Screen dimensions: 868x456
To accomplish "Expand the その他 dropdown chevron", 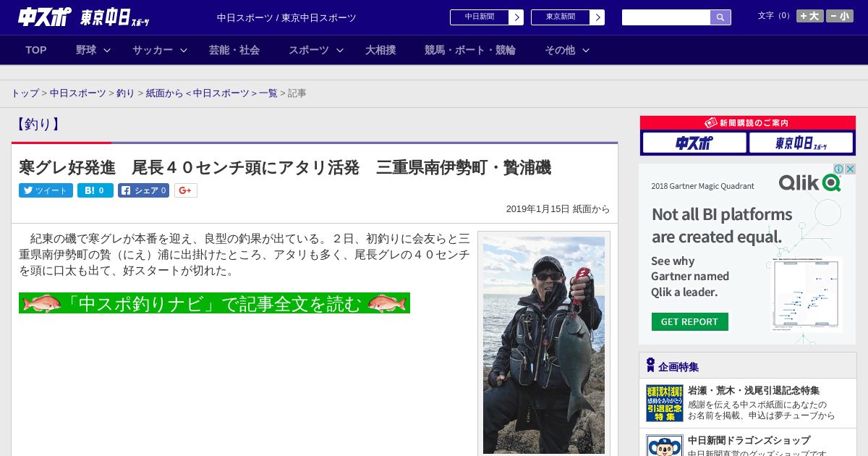I will pos(586,50).
